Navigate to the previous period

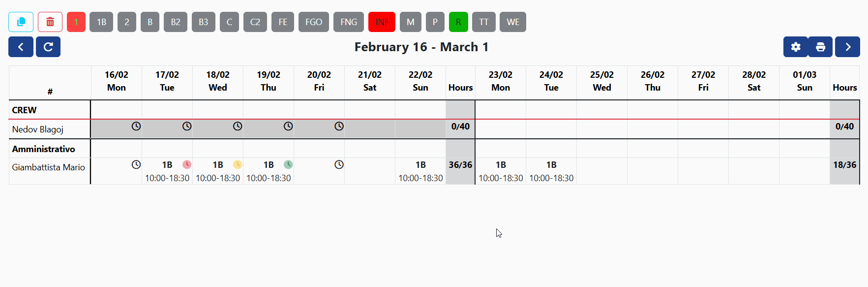pyautogui.click(x=21, y=47)
